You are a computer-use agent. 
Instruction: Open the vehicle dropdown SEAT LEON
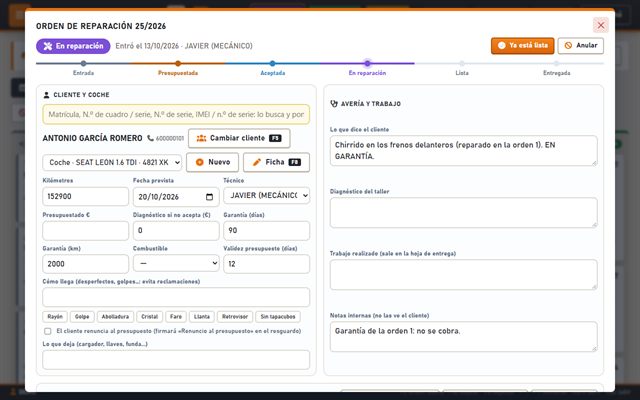(112, 162)
